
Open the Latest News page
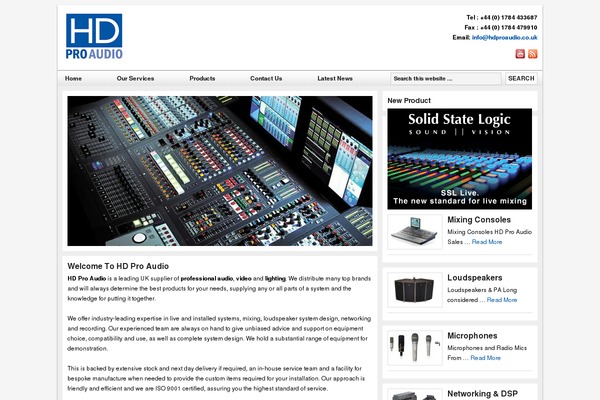[x=335, y=78]
